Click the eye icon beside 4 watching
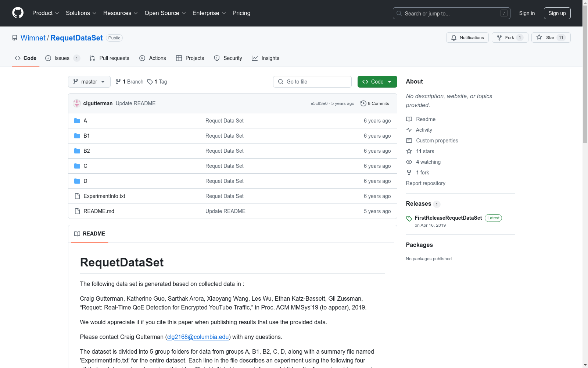The width and height of the screenshot is (588, 368). (x=409, y=162)
